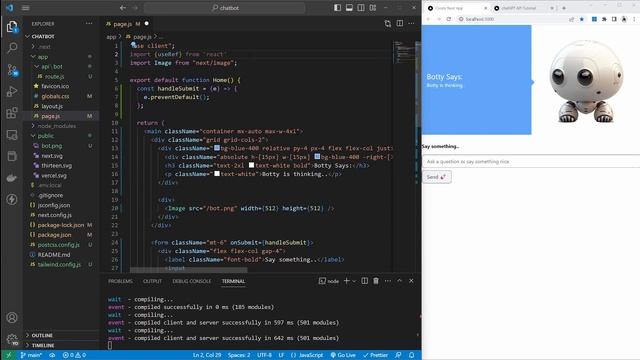The height and width of the screenshot is (360, 640).
Task: Open tailwind.config.js in the explorer
Action: pyautogui.click(x=59, y=264)
